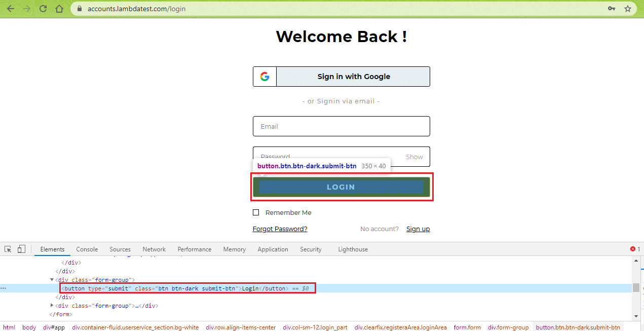644x331 pixels.
Task: Click the red error count indicator
Action: pos(635,249)
